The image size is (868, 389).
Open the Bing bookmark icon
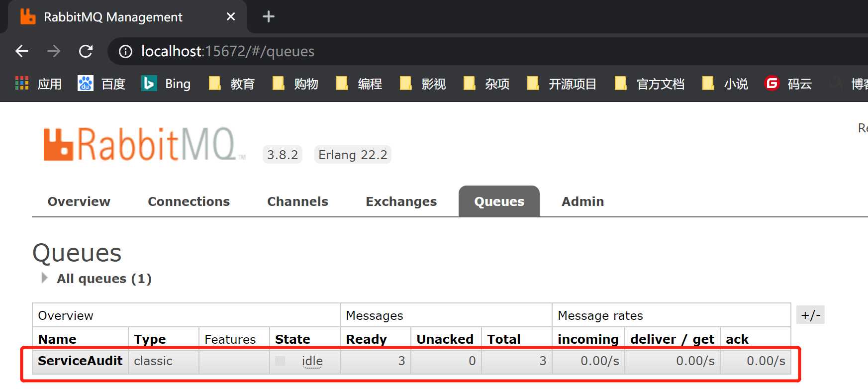coord(149,83)
